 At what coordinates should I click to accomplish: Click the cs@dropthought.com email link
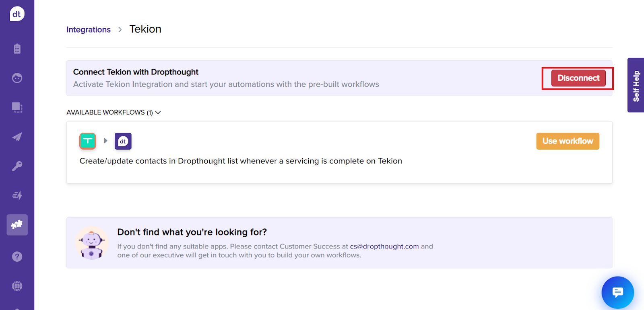[384, 246]
